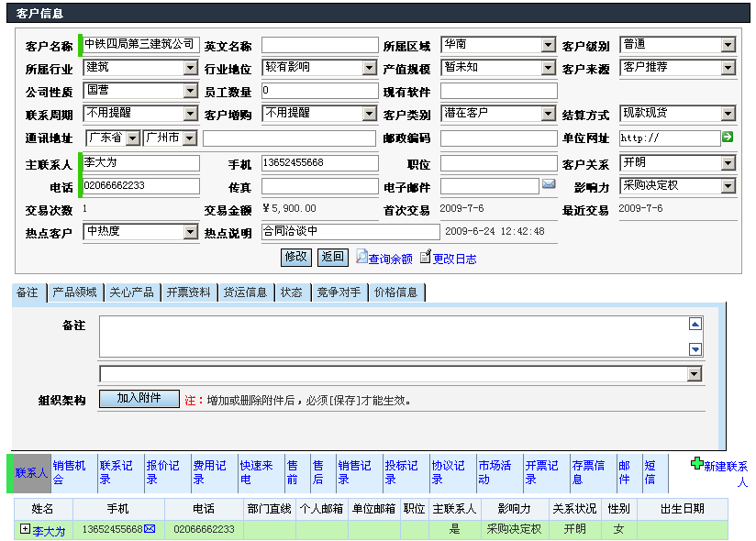The image size is (756, 541).
Task: Open the 协议记录 records tab
Action: tap(452, 472)
